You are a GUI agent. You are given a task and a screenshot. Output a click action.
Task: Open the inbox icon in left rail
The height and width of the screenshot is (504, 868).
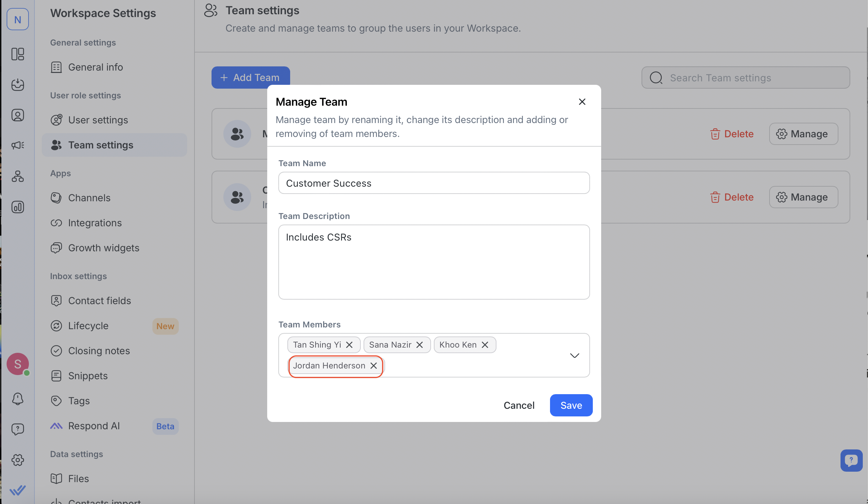point(18,84)
